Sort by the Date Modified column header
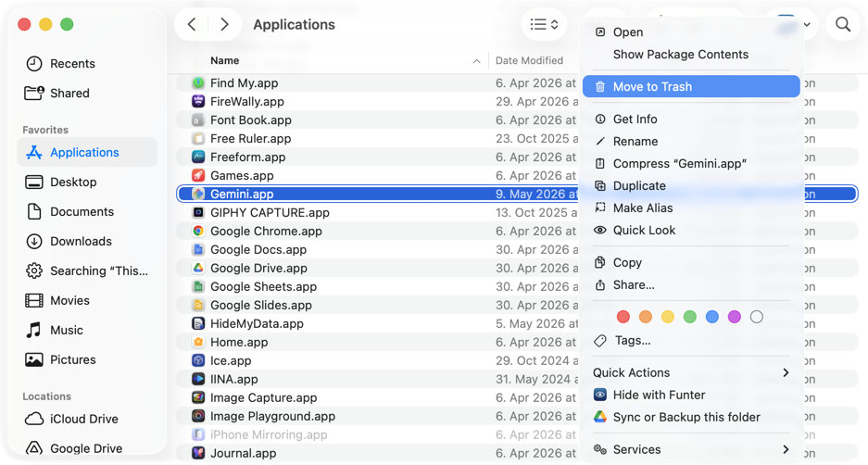868x465 pixels. [x=529, y=61]
